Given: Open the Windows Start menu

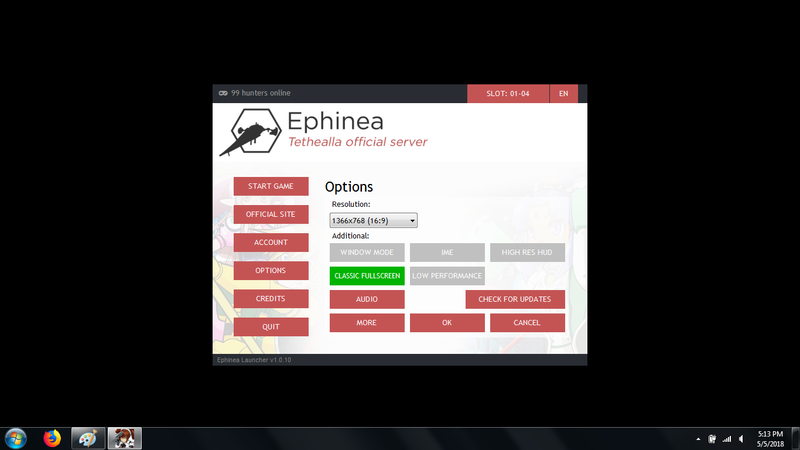Looking at the screenshot, I should point(16,438).
